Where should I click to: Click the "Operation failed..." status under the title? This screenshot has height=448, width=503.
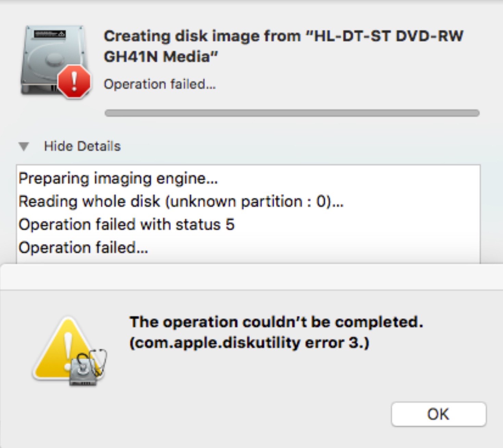click(x=160, y=84)
